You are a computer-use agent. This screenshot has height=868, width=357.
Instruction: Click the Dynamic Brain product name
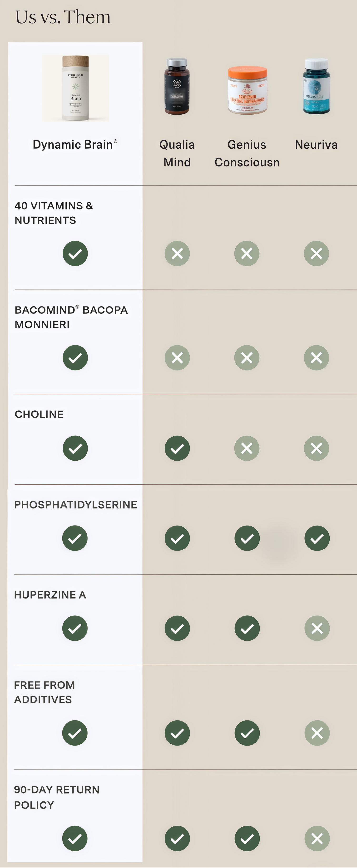75,145
